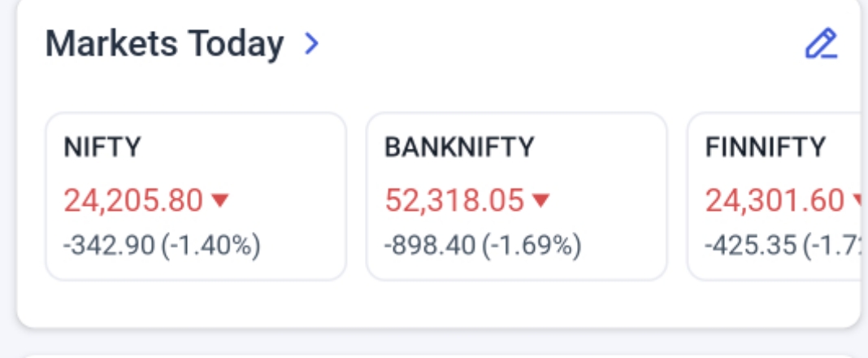The height and width of the screenshot is (358, 868).
Task: Click the red down arrow beside FINNIFTY price
Action: point(857,200)
